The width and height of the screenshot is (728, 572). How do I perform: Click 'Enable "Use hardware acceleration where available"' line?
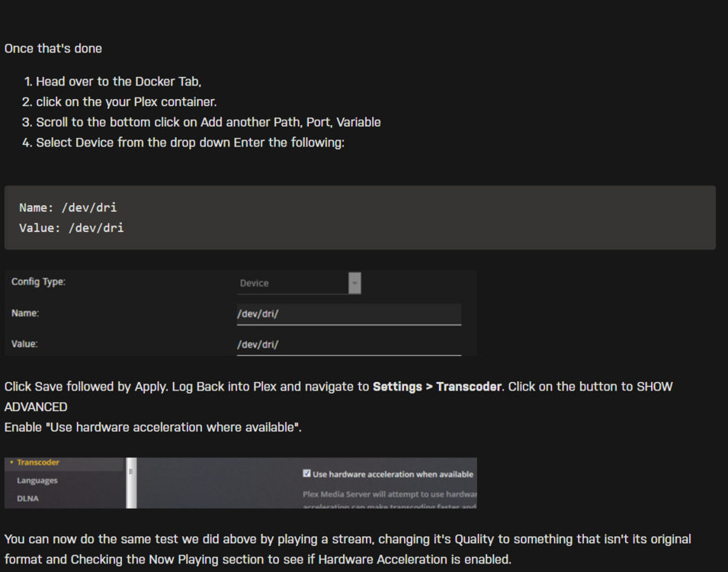click(x=152, y=428)
